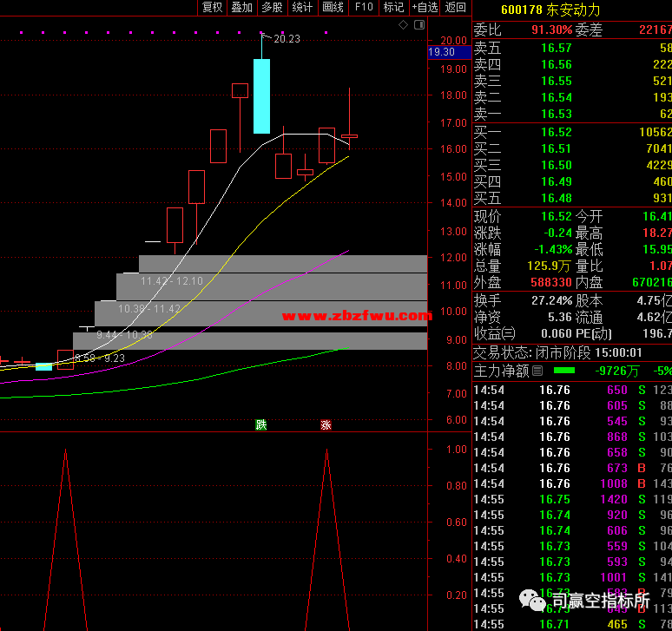
Task: Click the 9.44 - 10.38 gap zone label
Action: (124, 334)
